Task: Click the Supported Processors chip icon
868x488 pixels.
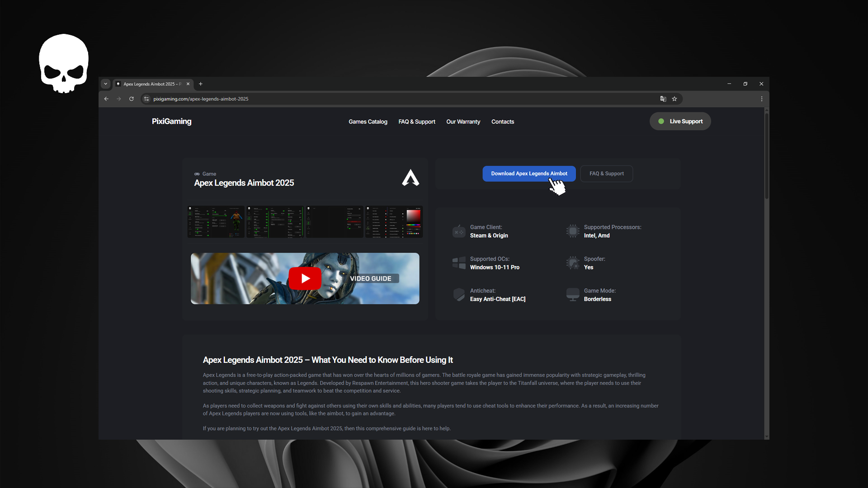Action: (573, 231)
